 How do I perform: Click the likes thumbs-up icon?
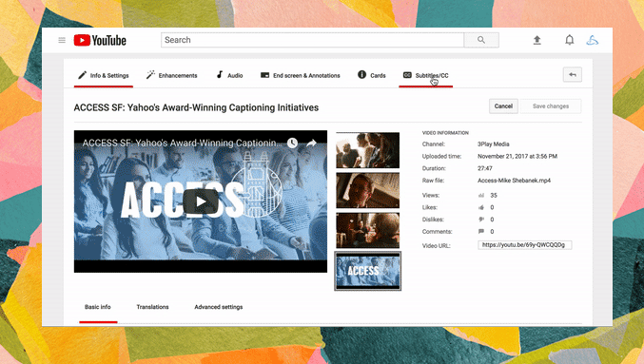(x=481, y=207)
